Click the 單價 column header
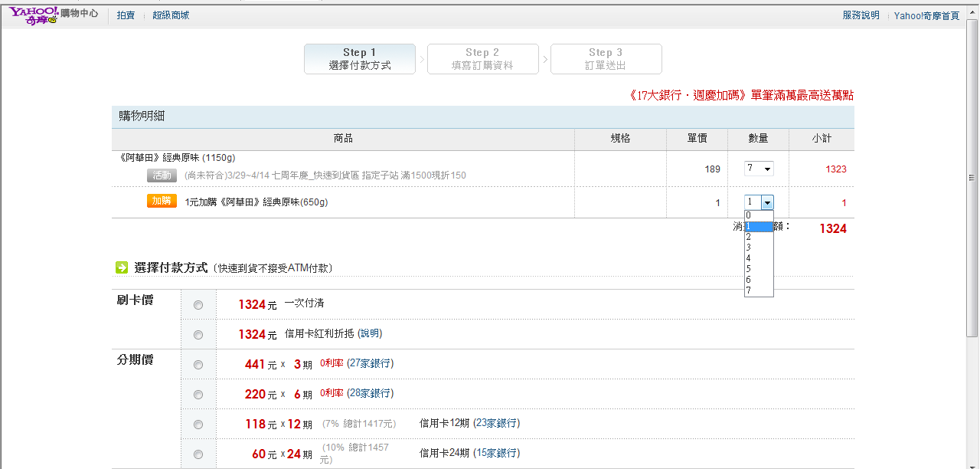The image size is (980, 469). coord(697,139)
